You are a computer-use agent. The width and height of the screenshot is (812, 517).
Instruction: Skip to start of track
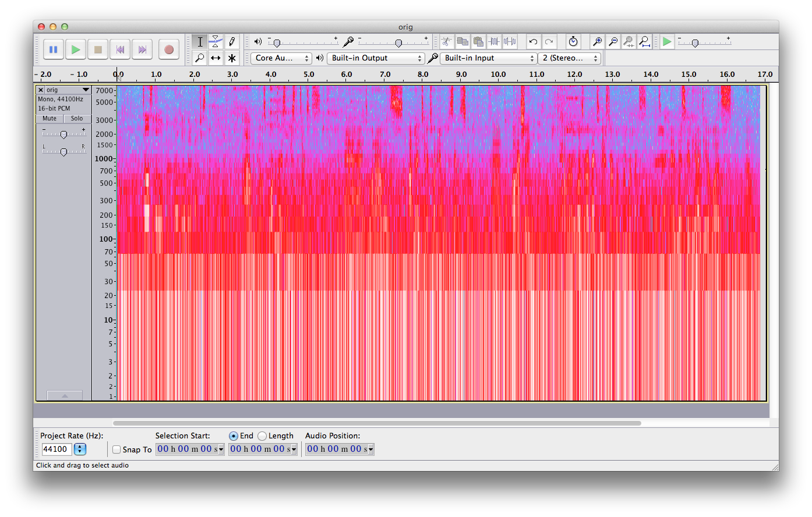pos(120,49)
